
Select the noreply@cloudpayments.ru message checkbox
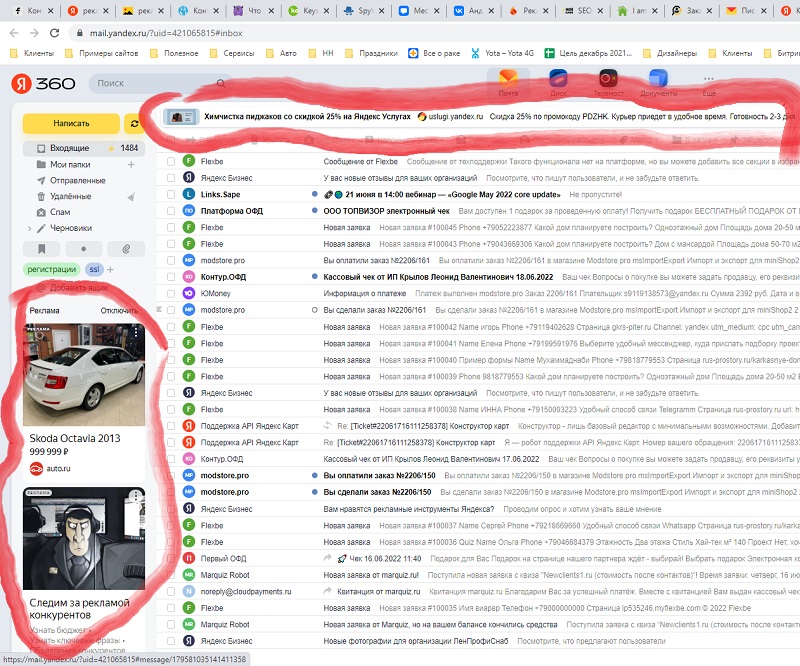(171, 591)
